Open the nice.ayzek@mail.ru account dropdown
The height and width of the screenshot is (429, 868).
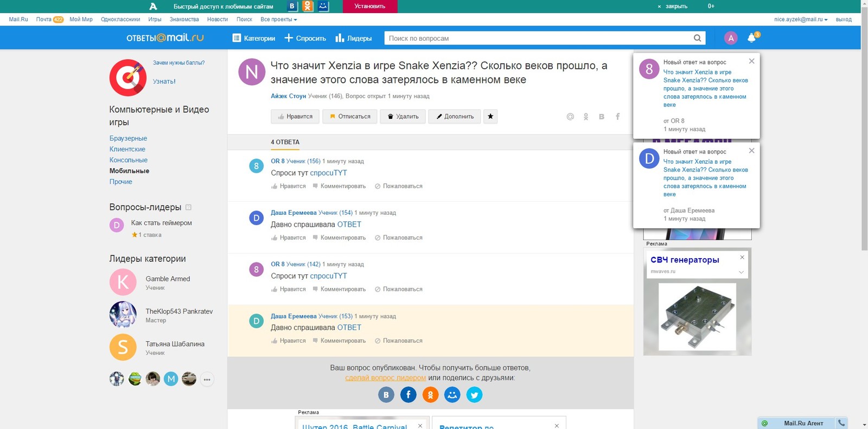(x=801, y=20)
